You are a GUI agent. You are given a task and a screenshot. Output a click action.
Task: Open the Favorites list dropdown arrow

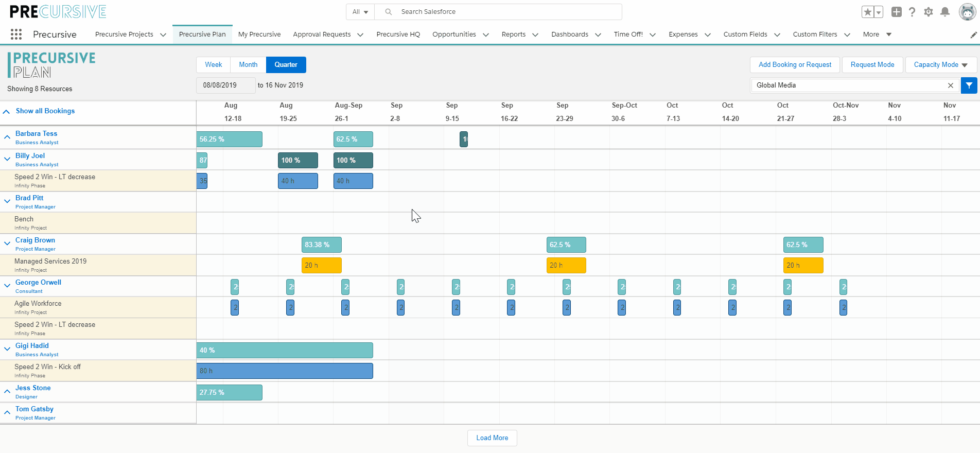point(879,12)
